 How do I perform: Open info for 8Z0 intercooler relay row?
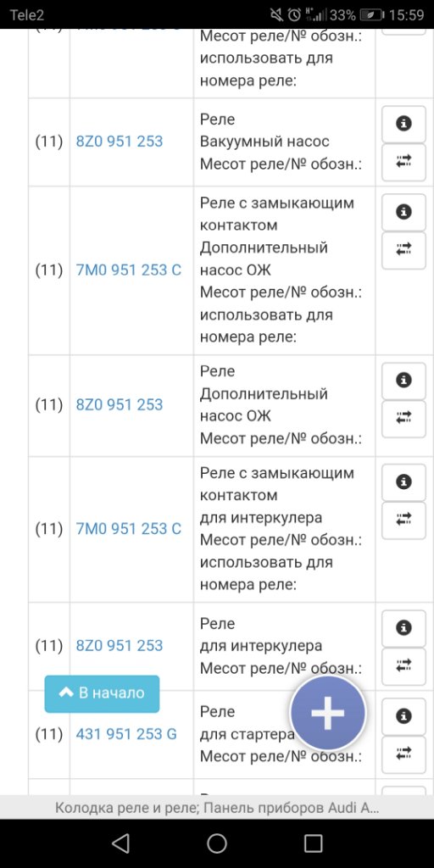coord(404,628)
